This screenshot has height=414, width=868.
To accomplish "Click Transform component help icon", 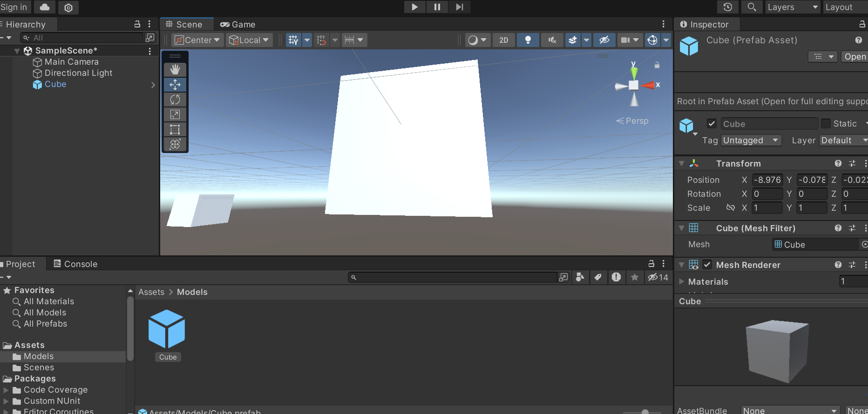I will [838, 163].
